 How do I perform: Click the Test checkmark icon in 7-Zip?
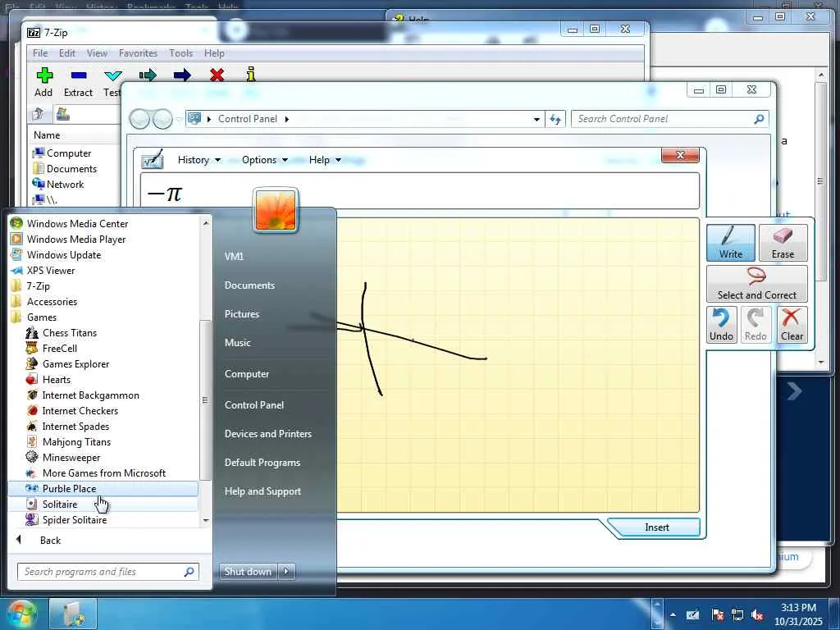point(113,75)
